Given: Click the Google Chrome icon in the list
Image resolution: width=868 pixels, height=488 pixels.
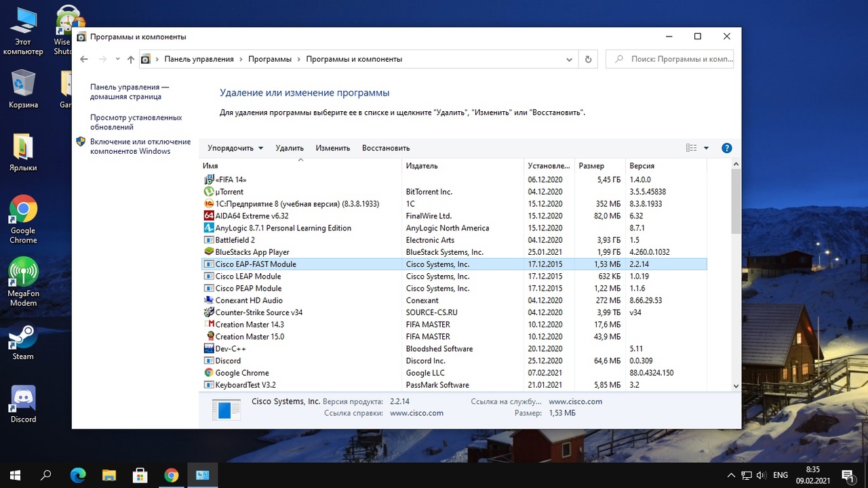Looking at the screenshot, I should click(x=209, y=373).
